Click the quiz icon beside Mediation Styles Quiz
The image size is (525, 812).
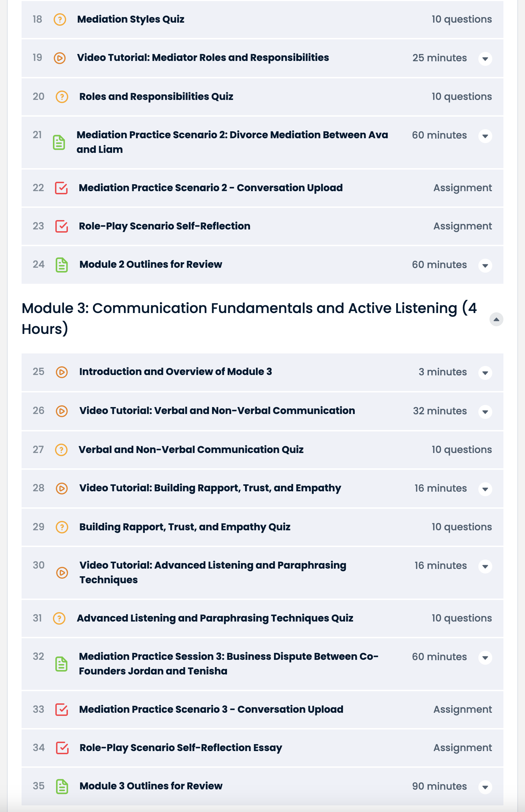click(60, 19)
